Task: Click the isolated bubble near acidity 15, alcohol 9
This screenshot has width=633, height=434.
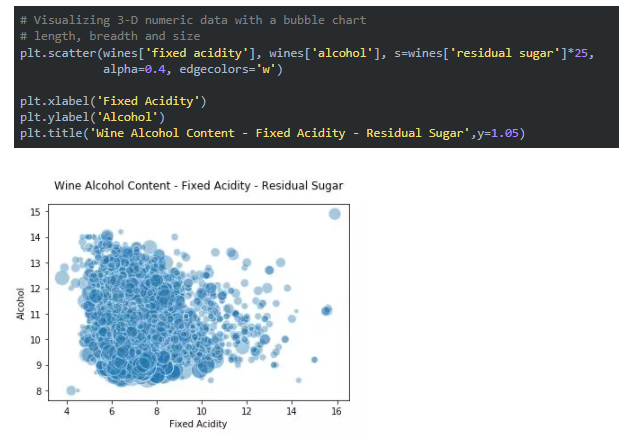Action: pos(314,360)
